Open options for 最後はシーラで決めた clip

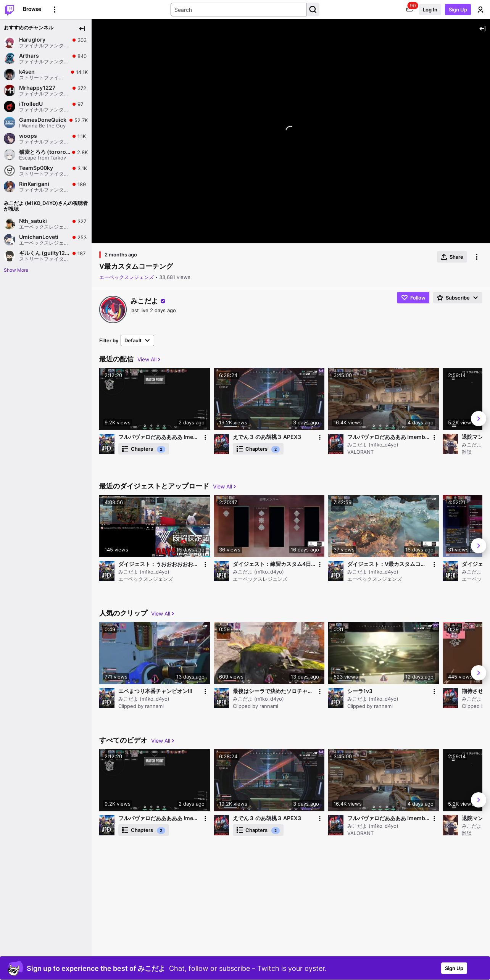[320, 691]
